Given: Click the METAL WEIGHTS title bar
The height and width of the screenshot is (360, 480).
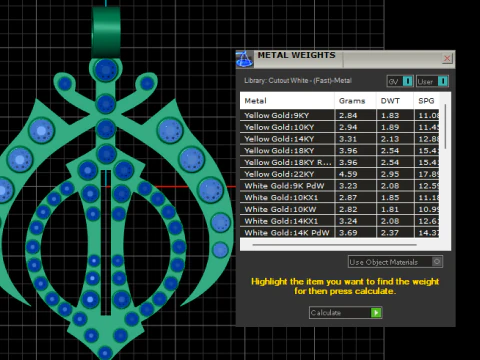Looking at the screenshot, I should point(345,59).
